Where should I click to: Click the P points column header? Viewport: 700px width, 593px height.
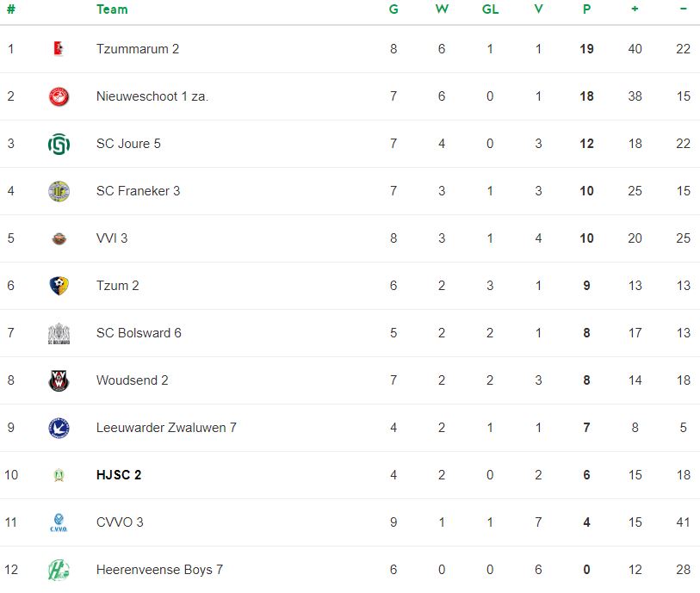click(586, 9)
